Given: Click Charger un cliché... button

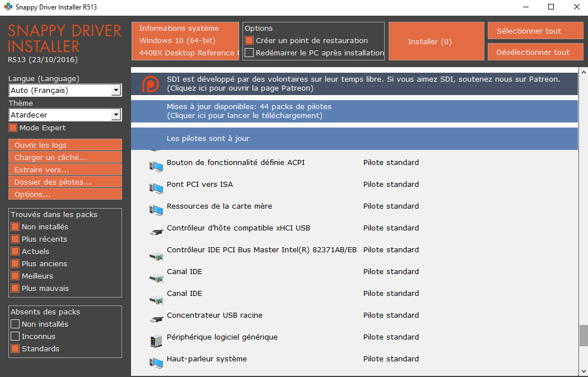Looking at the screenshot, I should (66, 157).
